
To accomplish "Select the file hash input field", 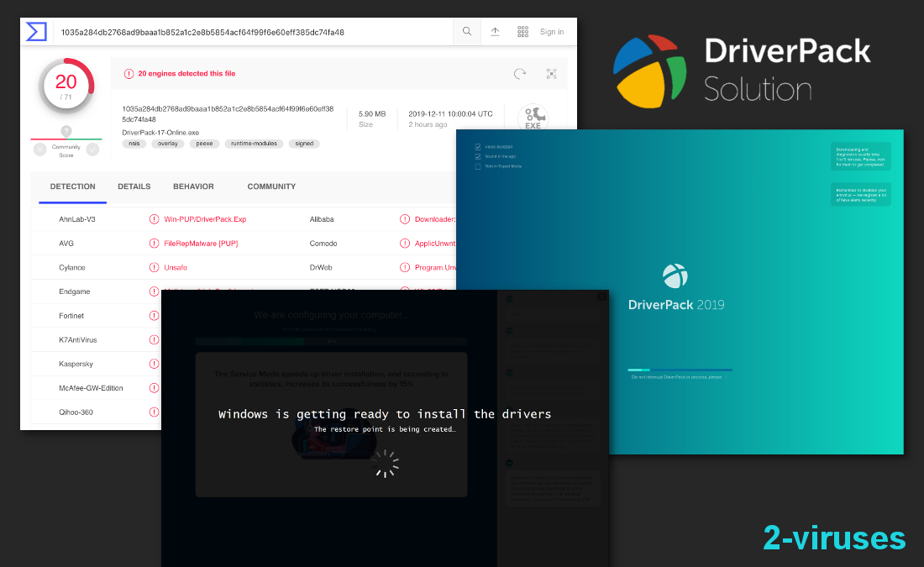I will (x=252, y=31).
